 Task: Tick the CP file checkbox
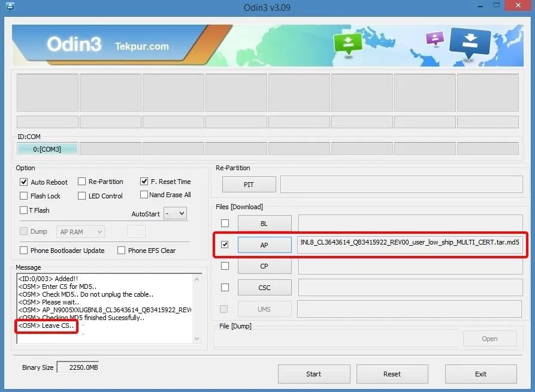click(x=225, y=266)
